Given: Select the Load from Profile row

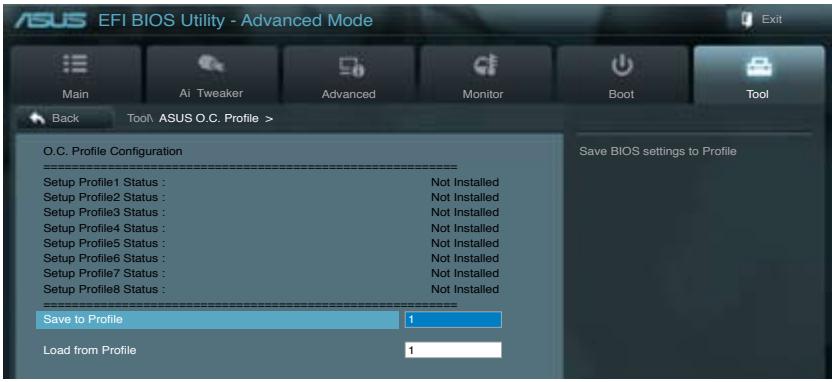Looking at the screenshot, I should (x=217, y=350).
